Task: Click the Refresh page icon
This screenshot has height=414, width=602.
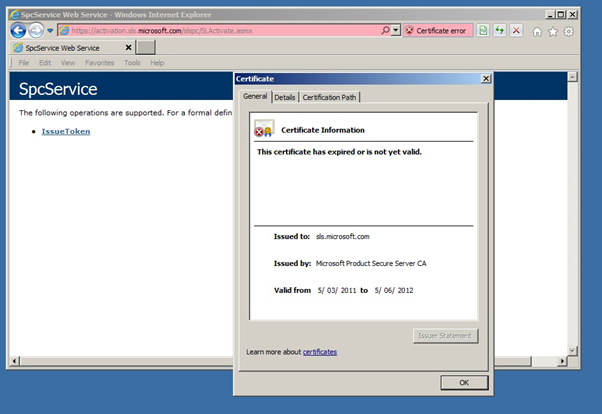Action: pyautogui.click(x=499, y=31)
